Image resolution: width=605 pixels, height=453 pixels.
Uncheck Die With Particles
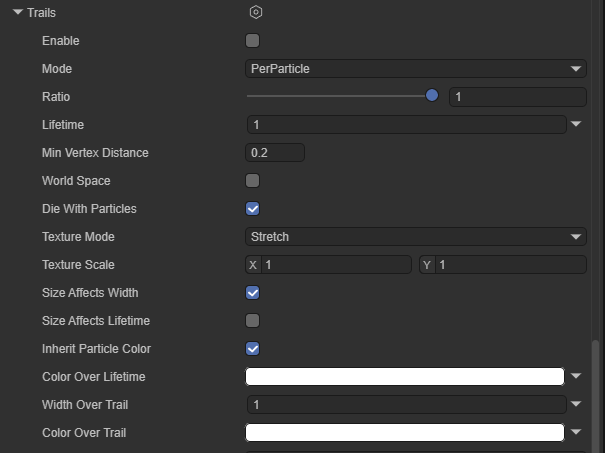click(x=252, y=209)
